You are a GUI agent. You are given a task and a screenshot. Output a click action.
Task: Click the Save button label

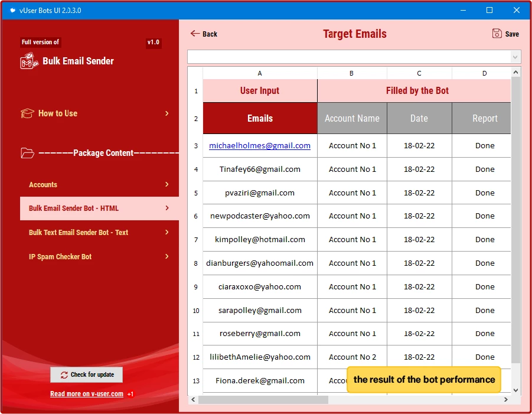512,34
